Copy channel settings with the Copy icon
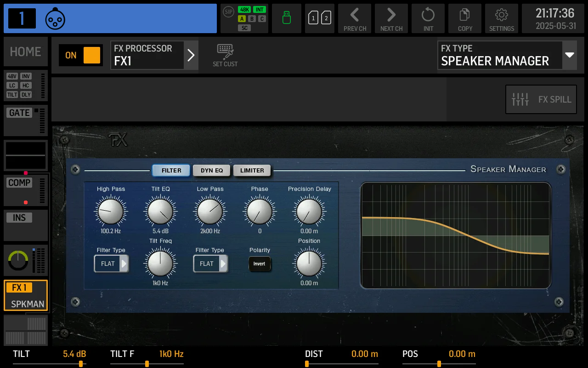Viewport: 588px width, 368px height. pos(464,18)
